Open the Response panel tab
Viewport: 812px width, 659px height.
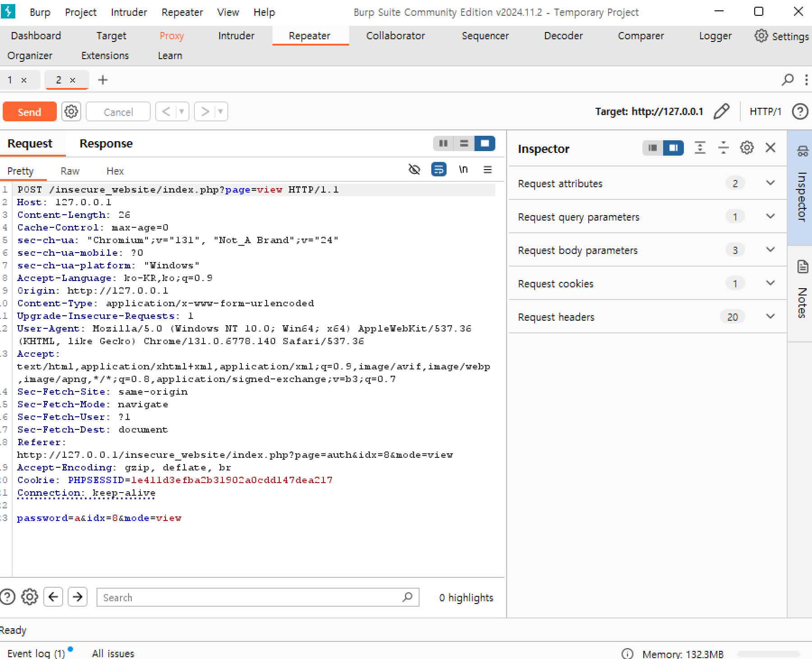click(x=106, y=143)
